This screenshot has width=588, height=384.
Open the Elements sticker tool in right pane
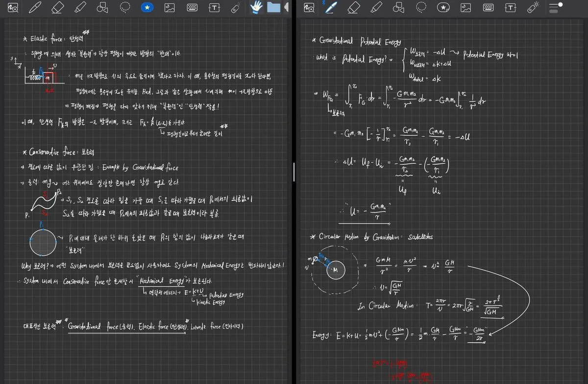point(443,8)
